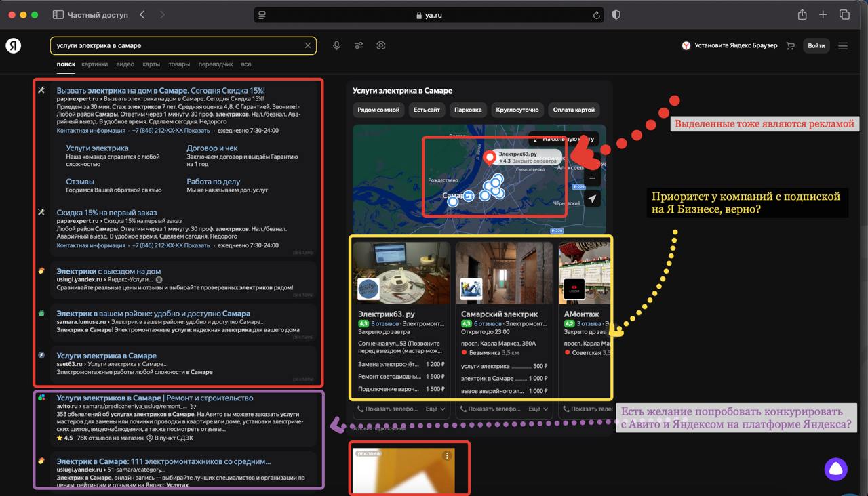Switch to the картинки tab
868x496 pixels.
pyautogui.click(x=95, y=64)
